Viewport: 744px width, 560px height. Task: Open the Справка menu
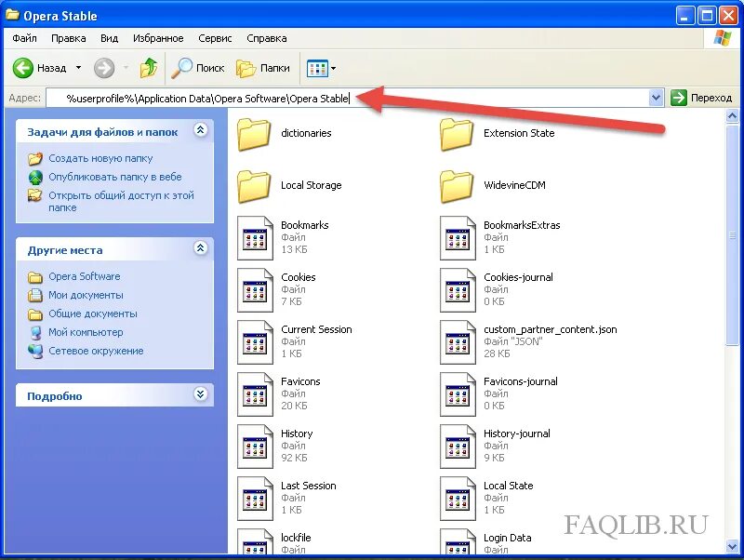267,38
